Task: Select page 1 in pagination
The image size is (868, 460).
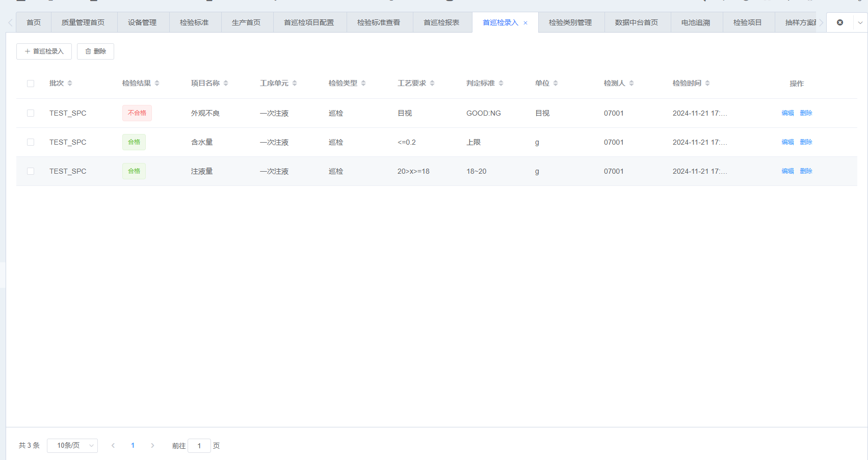Action: click(x=133, y=445)
